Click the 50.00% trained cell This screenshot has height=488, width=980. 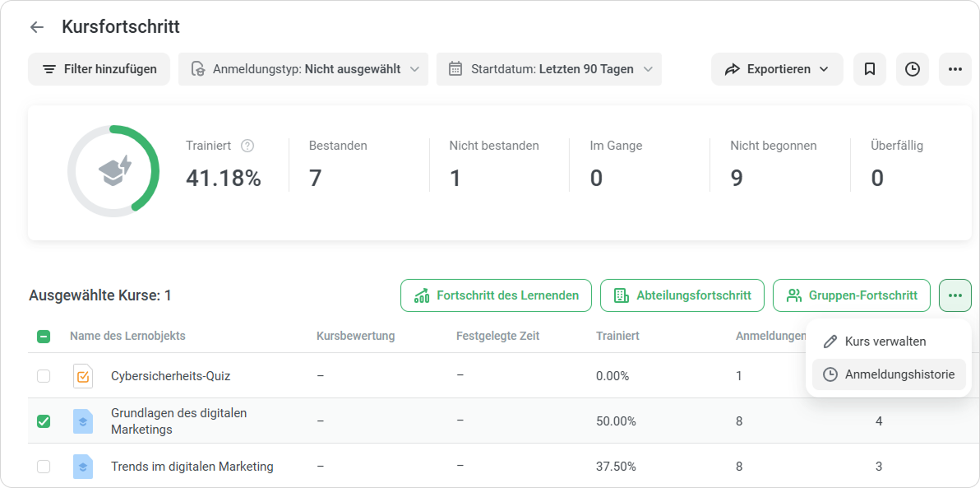[617, 421]
